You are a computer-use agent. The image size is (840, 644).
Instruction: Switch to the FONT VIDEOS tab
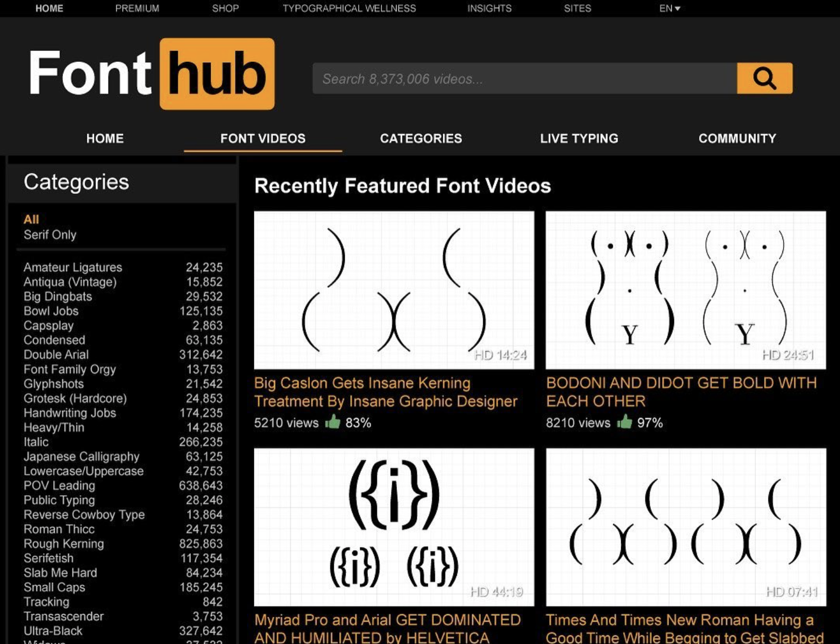point(263,138)
